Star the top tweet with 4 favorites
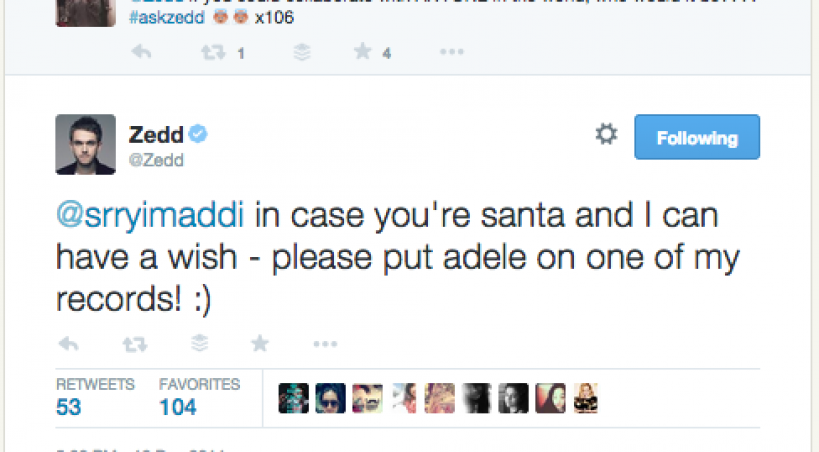The height and width of the screenshot is (452, 819). tap(362, 53)
